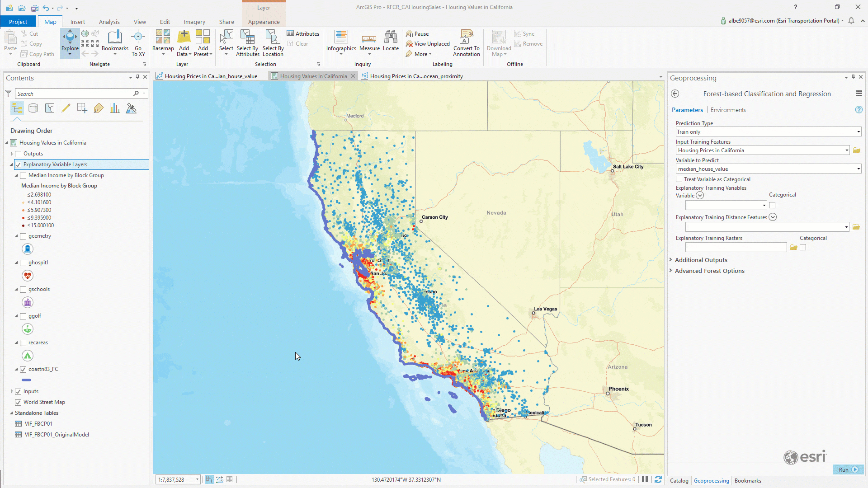The image size is (868, 488).
Task: Open the Analysis ribbon tab
Action: tap(109, 22)
